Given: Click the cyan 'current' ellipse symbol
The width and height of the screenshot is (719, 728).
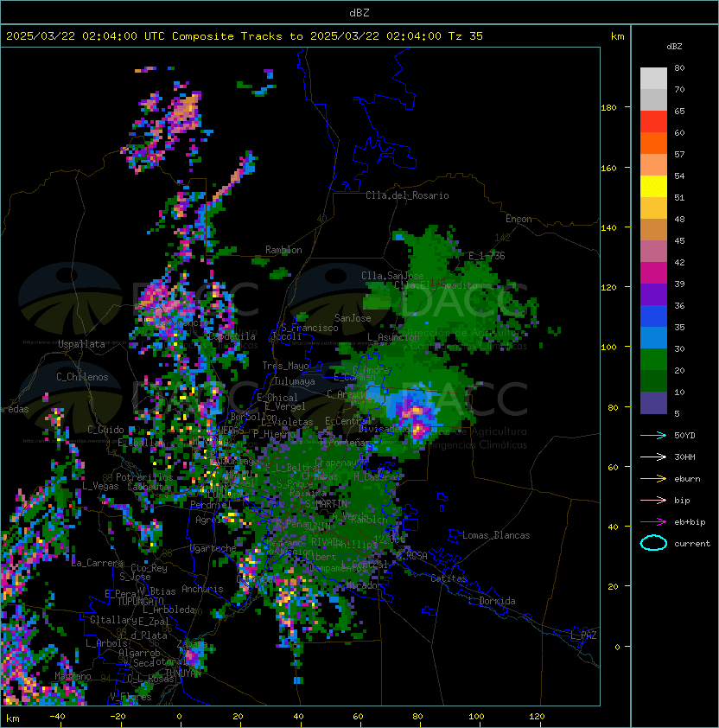Looking at the screenshot, I should 653,543.
